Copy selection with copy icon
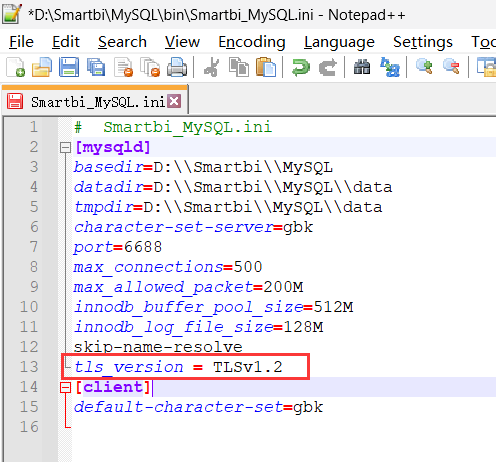Screen dimensions: 496x462 (239, 67)
